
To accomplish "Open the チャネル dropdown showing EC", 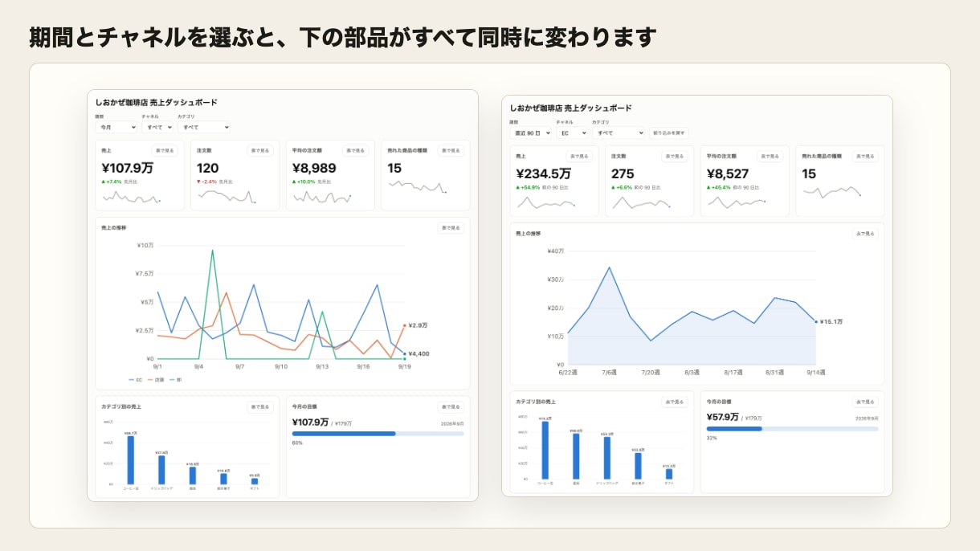I will (572, 133).
